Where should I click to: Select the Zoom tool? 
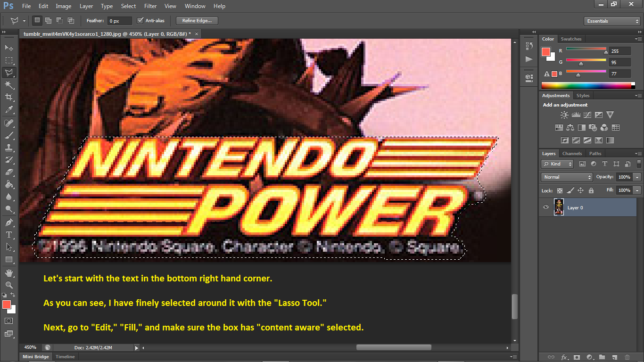pyautogui.click(x=9, y=285)
